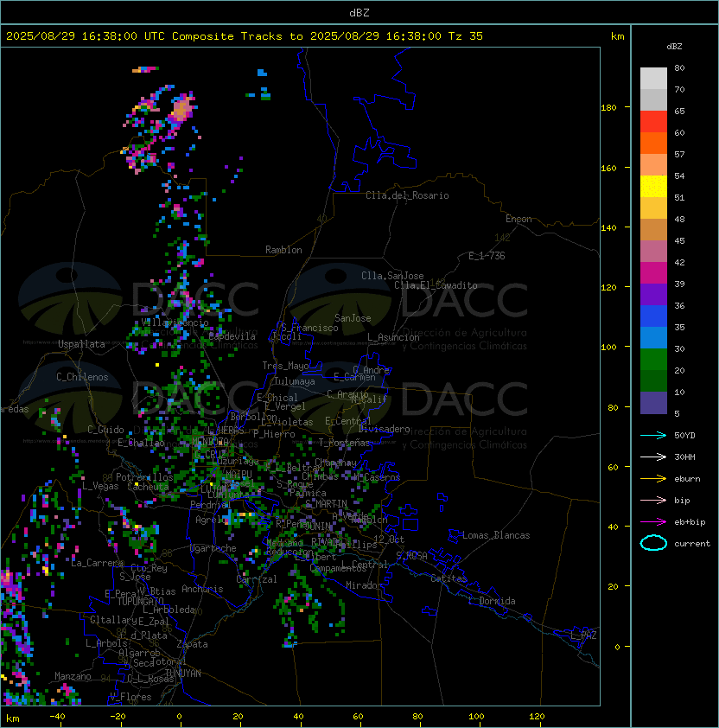Click the 'Capdevila' map label
The image size is (719, 728).
click(232, 336)
